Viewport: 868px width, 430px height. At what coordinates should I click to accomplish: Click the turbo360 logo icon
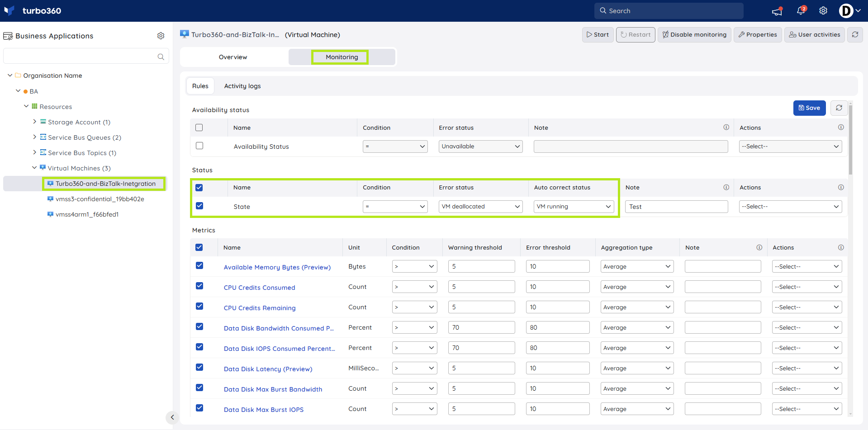pyautogui.click(x=9, y=10)
